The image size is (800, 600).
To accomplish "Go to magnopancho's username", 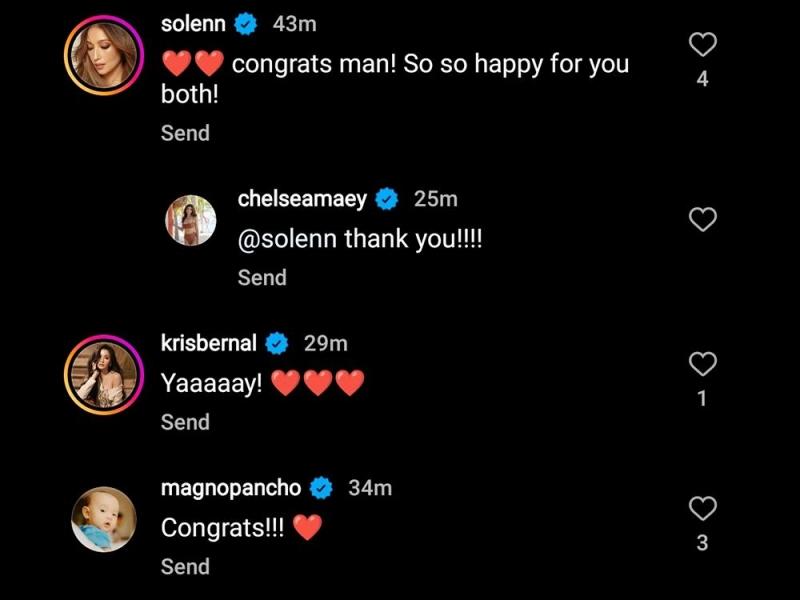I will tap(230, 488).
